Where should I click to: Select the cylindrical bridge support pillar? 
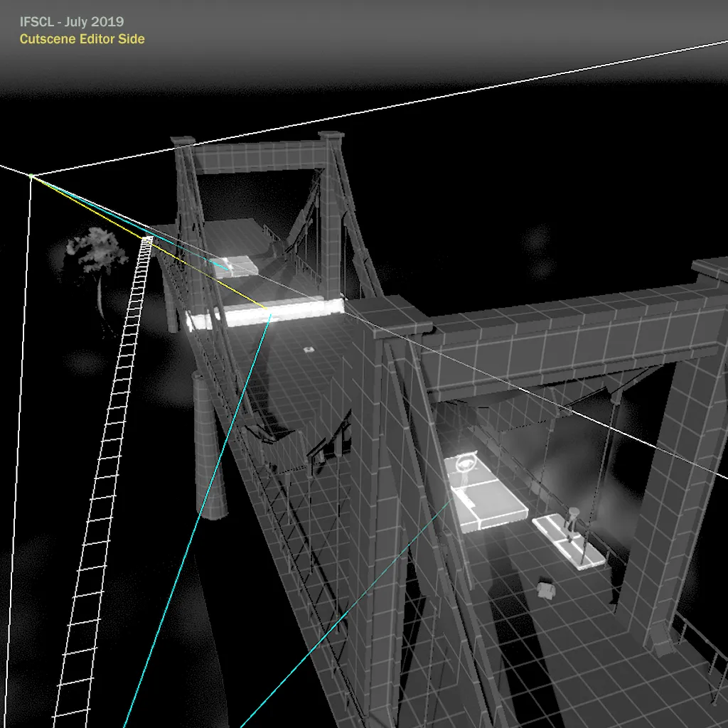tap(208, 445)
